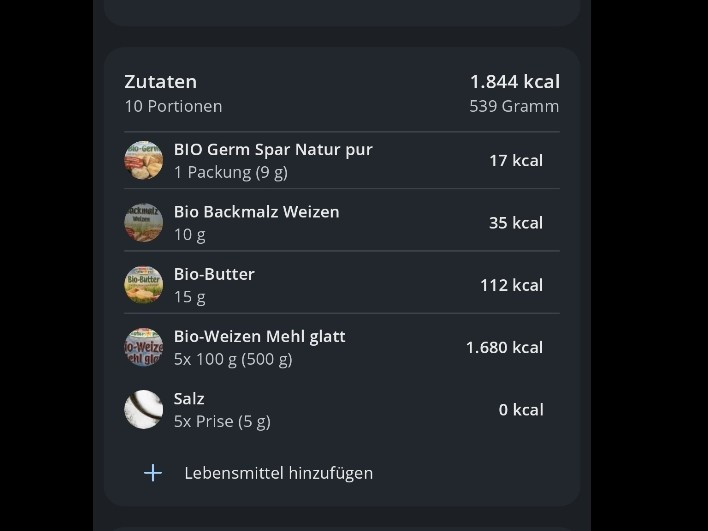708x531 pixels.
Task: Open BIO Germ Spar Natur pur entry
Action: pyautogui.click(x=273, y=149)
